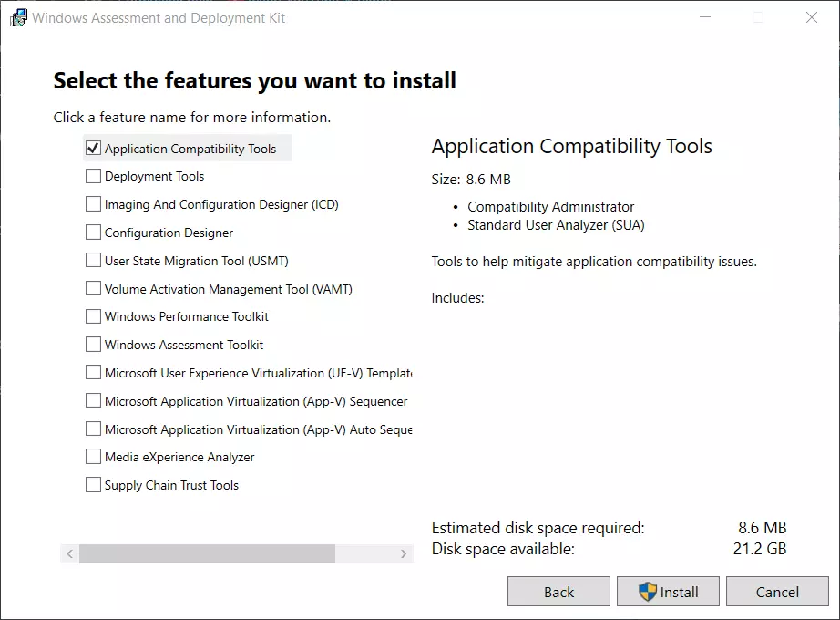Click the UE-V Template feature name
Image resolution: width=840 pixels, height=620 pixels.
click(x=258, y=373)
